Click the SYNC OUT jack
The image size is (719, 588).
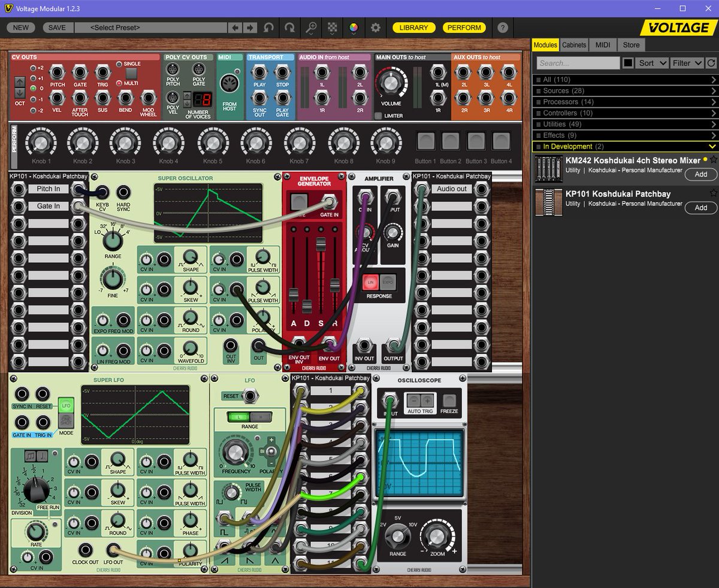point(259,98)
